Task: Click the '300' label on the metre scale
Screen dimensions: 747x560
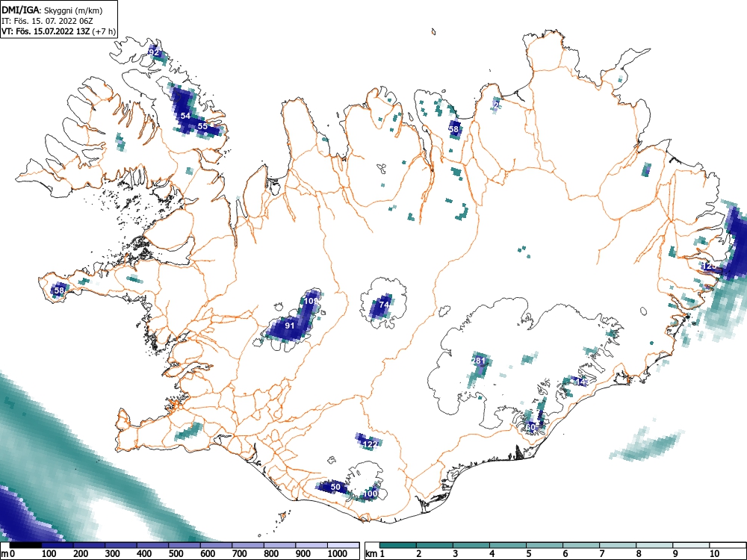Action: pos(113,554)
